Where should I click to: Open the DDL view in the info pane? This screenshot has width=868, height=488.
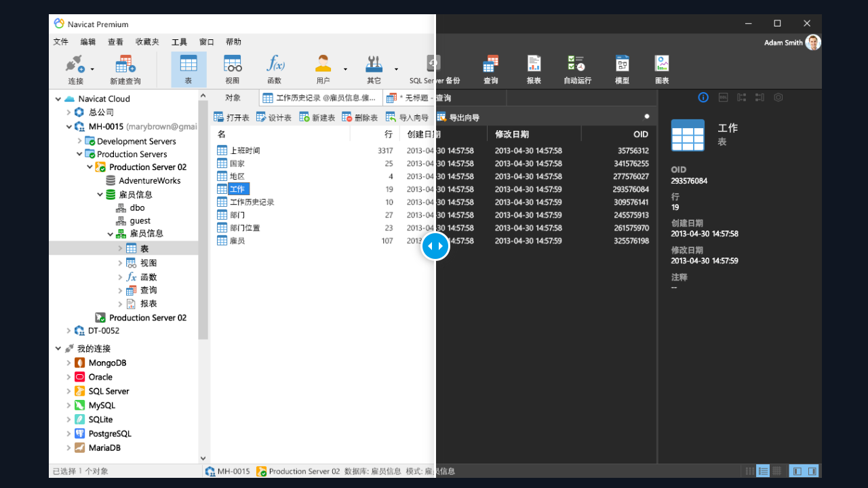[x=723, y=97]
